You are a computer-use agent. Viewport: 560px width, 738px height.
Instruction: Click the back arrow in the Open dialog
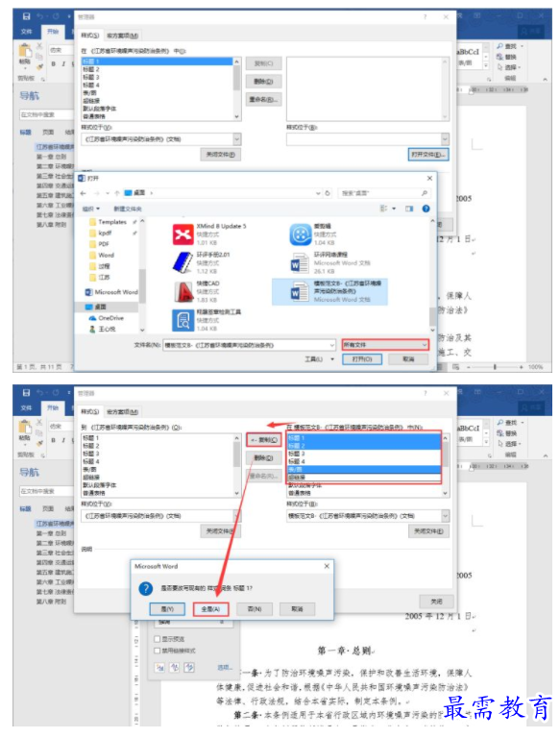click(84, 193)
